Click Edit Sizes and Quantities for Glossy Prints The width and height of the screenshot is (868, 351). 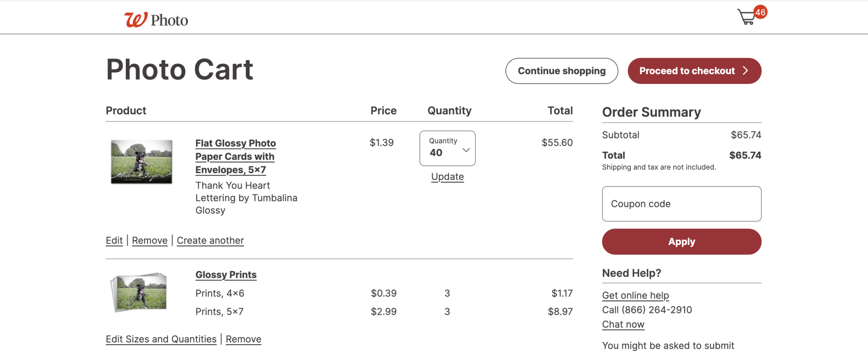coord(161,339)
